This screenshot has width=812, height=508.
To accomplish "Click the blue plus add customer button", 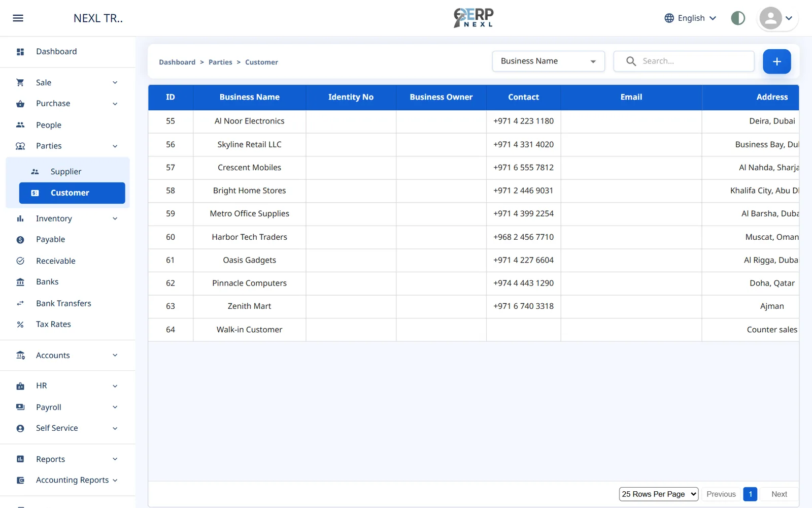I will (x=776, y=61).
